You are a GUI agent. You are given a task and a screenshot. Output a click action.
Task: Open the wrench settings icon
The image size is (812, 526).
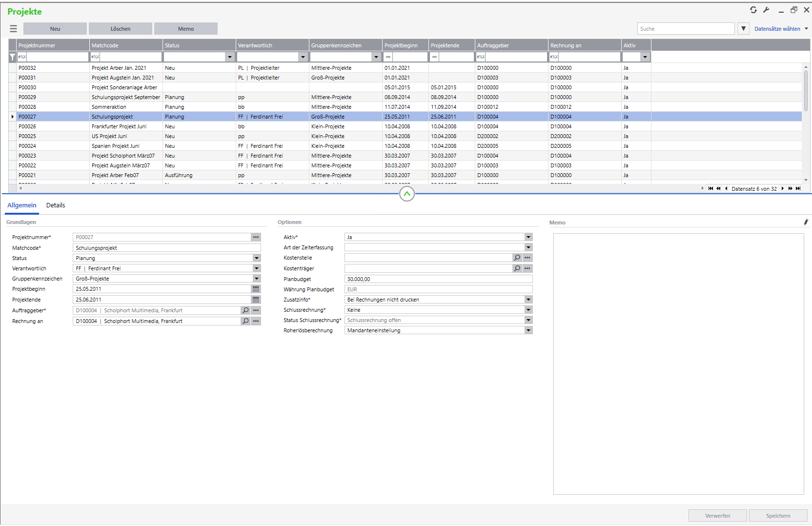coord(766,10)
